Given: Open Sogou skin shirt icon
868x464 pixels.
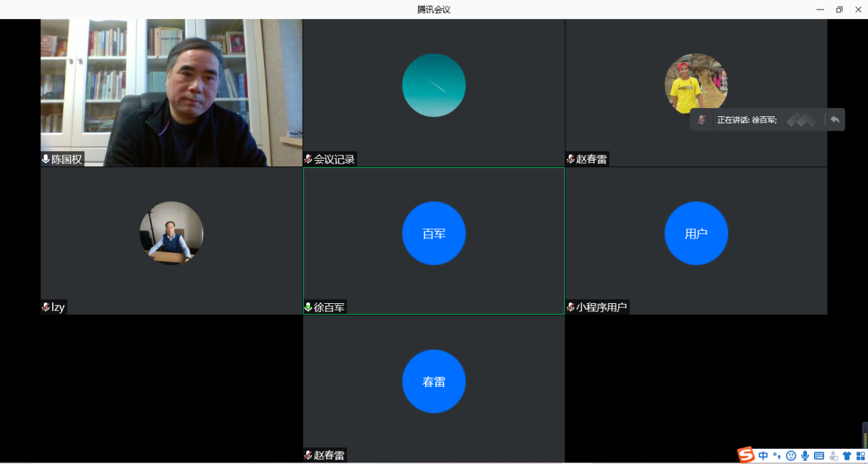Looking at the screenshot, I should (847, 456).
